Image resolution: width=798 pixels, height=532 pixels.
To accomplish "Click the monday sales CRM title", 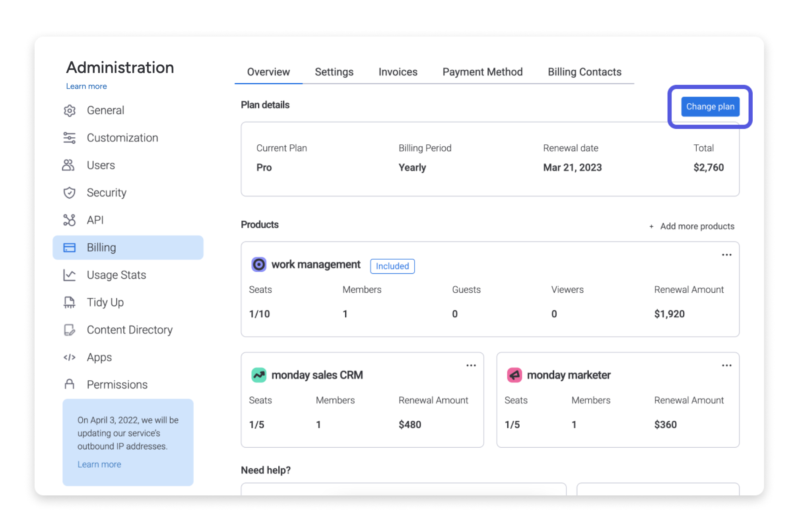I will tap(317, 375).
